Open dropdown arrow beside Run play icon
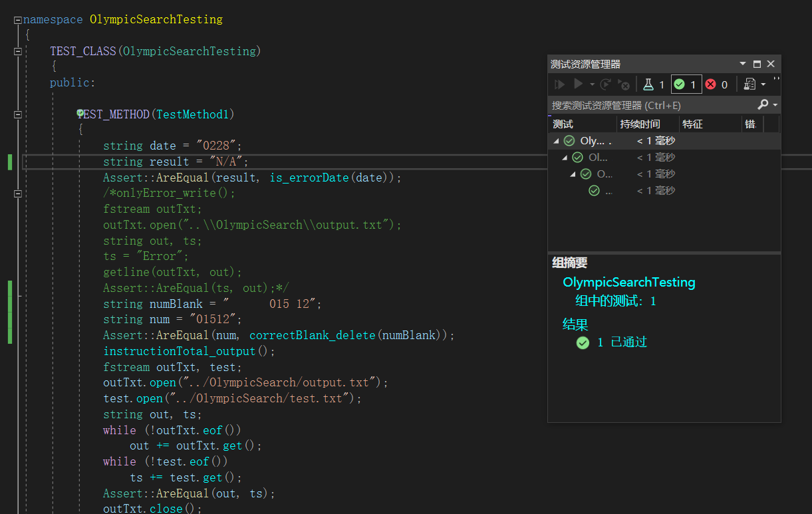This screenshot has width=812, height=514. pyautogui.click(x=592, y=84)
